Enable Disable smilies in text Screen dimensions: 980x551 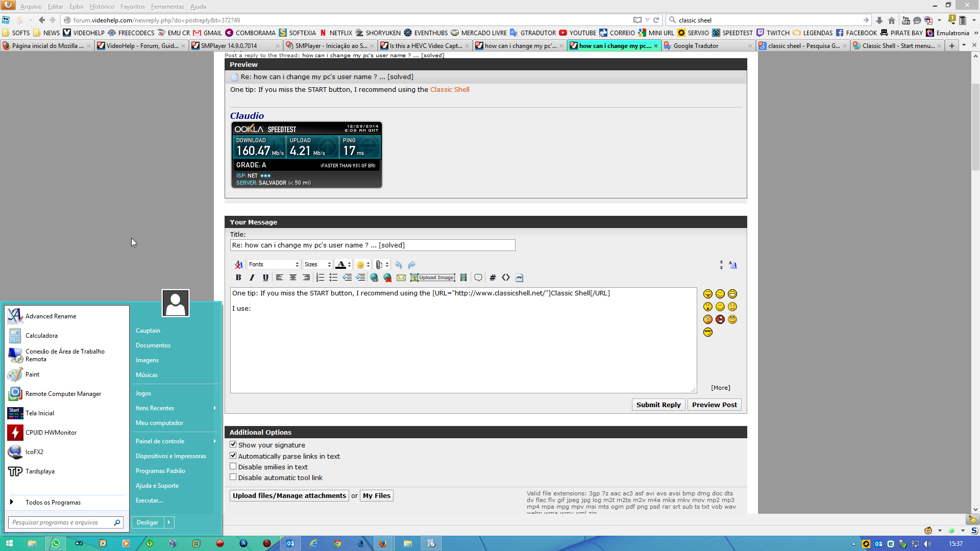(x=233, y=466)
